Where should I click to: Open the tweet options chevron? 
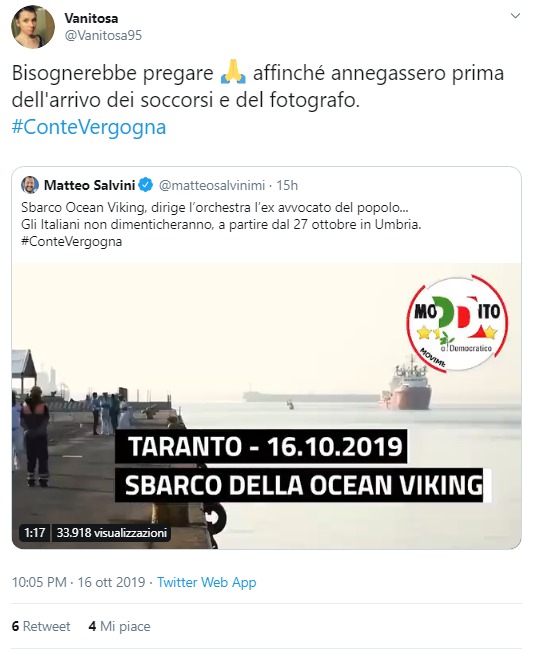(x=515, y=16)
